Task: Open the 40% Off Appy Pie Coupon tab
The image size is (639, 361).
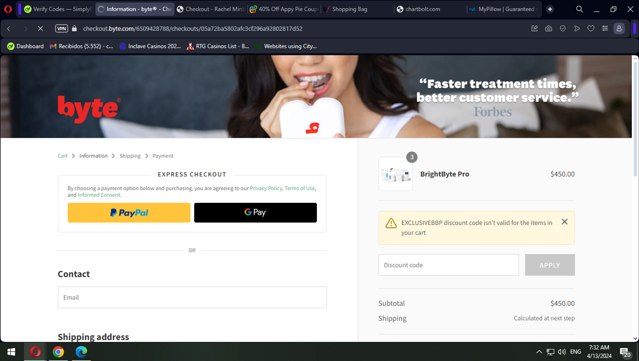Action: 283,9
